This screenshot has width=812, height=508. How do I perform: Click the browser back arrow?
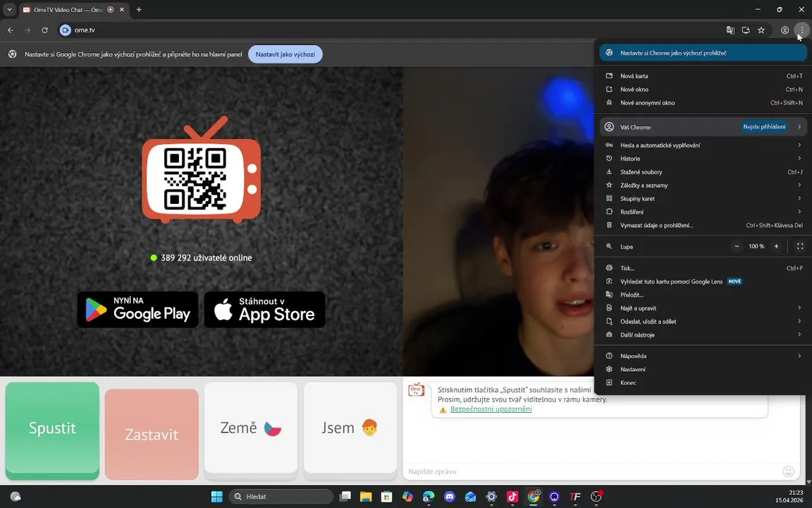tap(11, 30)
